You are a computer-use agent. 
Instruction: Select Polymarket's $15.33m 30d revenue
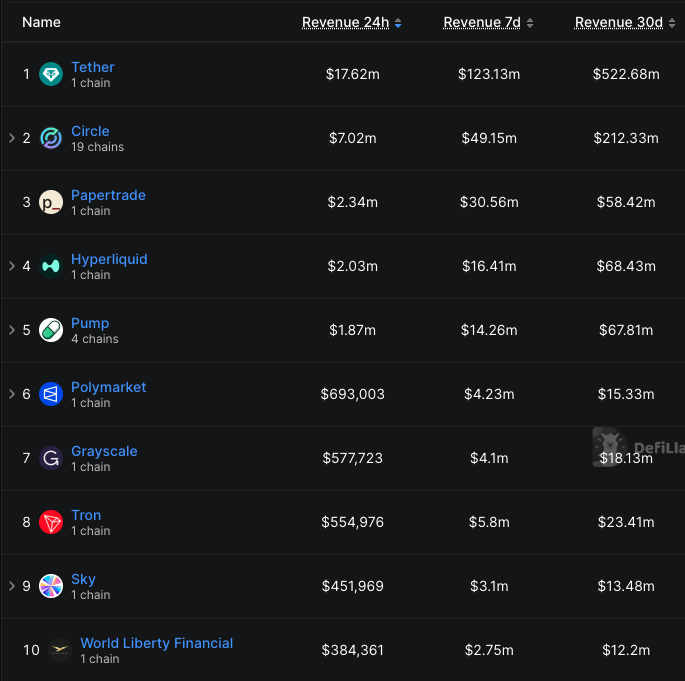(626, 394)
